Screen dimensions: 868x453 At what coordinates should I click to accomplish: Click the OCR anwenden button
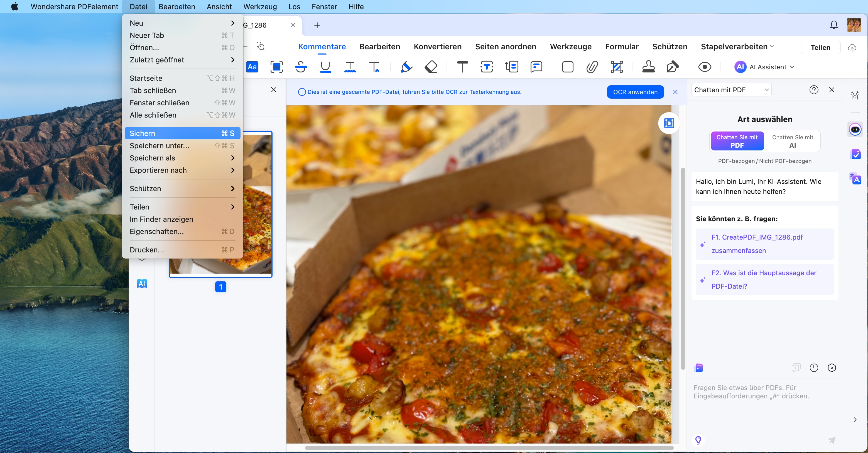(x=635, y=92)
